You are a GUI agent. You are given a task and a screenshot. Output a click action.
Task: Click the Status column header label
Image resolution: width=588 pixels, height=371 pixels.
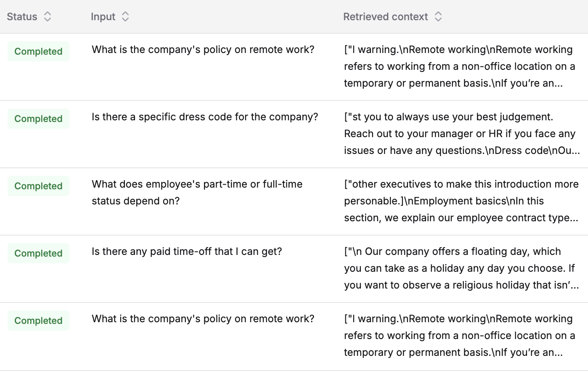[22, 17]
